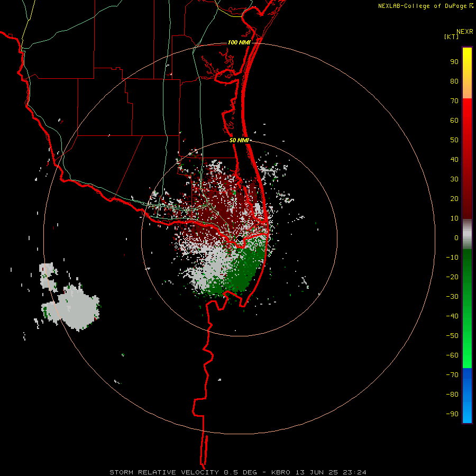Click the -40 value on the velocity scale

pyautogui.click(x=452, y=316)
